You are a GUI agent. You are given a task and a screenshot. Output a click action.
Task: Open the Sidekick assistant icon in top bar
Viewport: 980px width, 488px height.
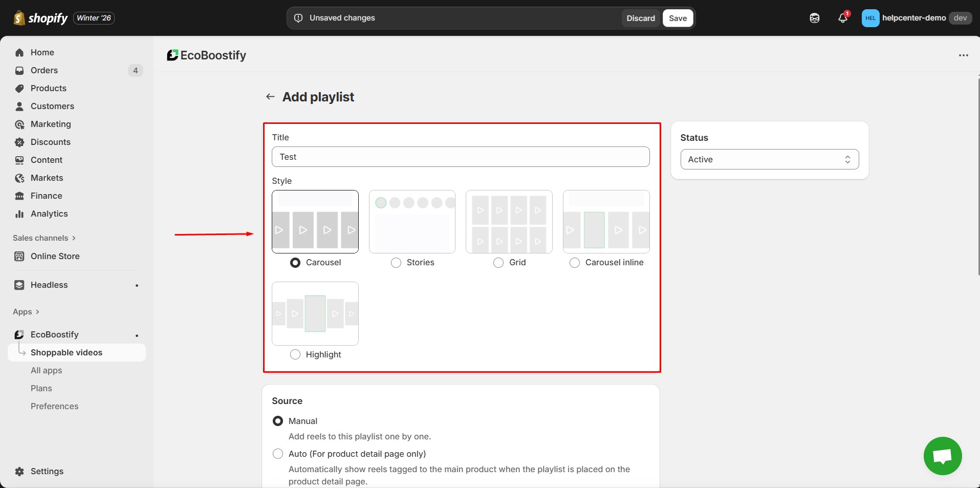pos(814,18)
